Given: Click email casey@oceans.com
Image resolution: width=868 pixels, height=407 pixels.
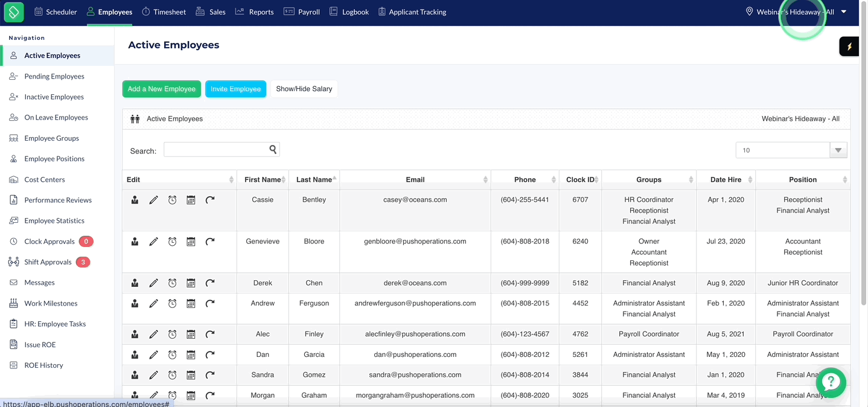Looking at the screenshot, I should tap(415, 200).
